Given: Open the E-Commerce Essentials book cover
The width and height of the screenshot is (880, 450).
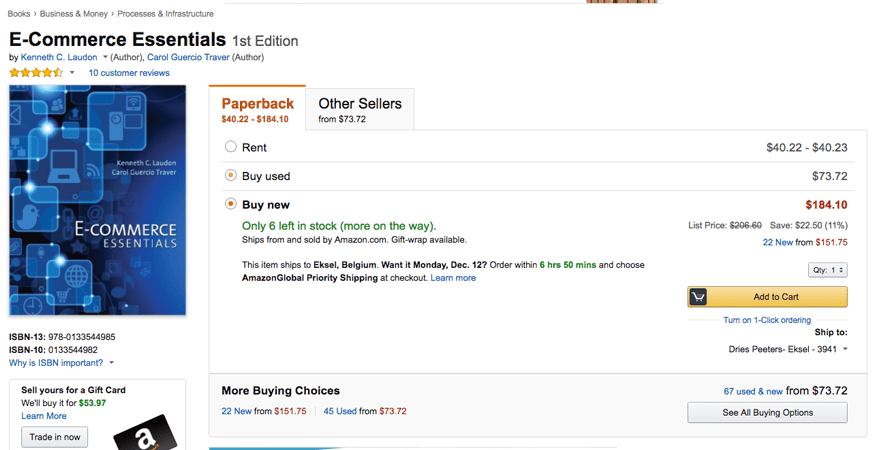Looking at the screenshot, I should 97,200.
